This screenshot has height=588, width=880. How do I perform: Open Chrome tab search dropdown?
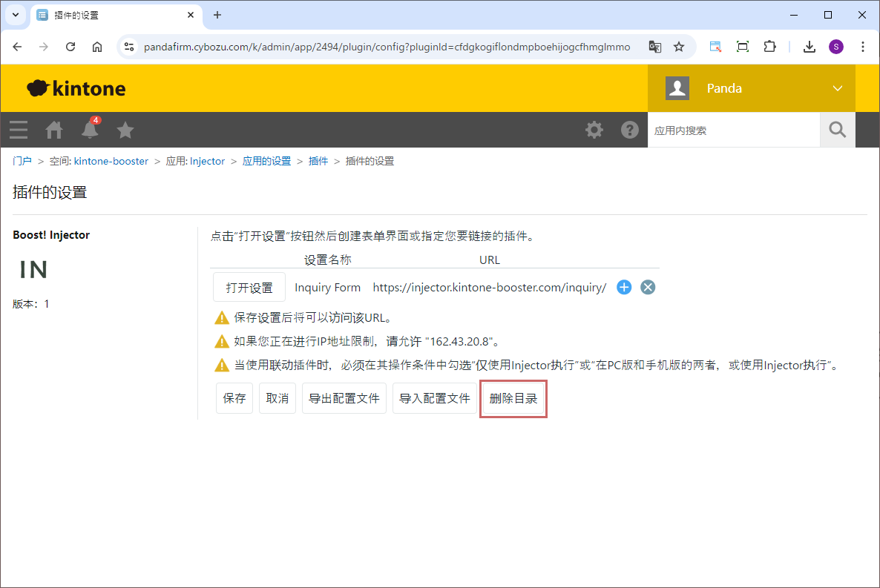click(x=16, y=15)
